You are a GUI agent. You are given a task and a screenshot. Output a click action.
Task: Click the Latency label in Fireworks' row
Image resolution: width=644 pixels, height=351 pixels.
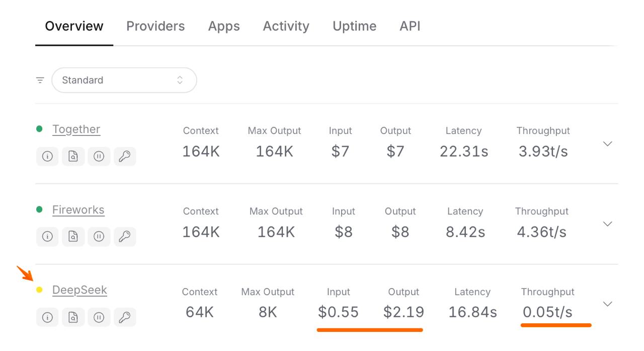pyautogui.click(x=465, y=212)
